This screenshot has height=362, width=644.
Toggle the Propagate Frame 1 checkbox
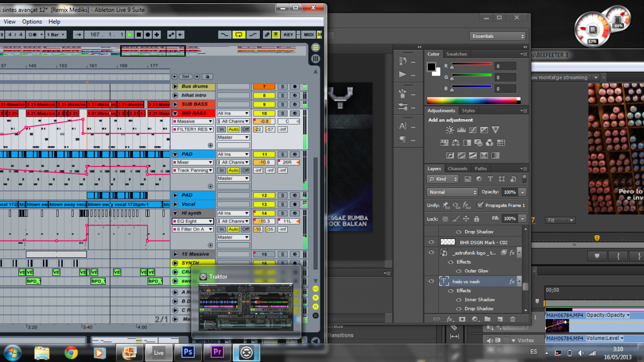pos(480,205)
